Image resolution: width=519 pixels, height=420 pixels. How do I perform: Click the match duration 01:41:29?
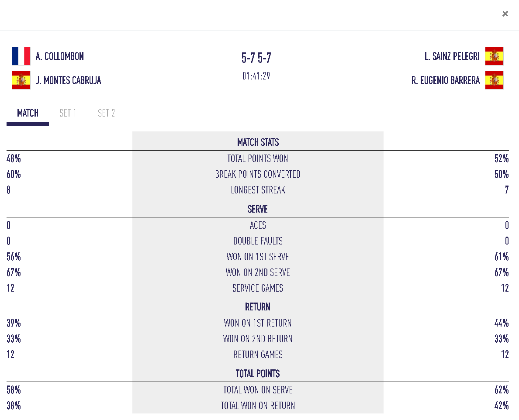point(256,76)
